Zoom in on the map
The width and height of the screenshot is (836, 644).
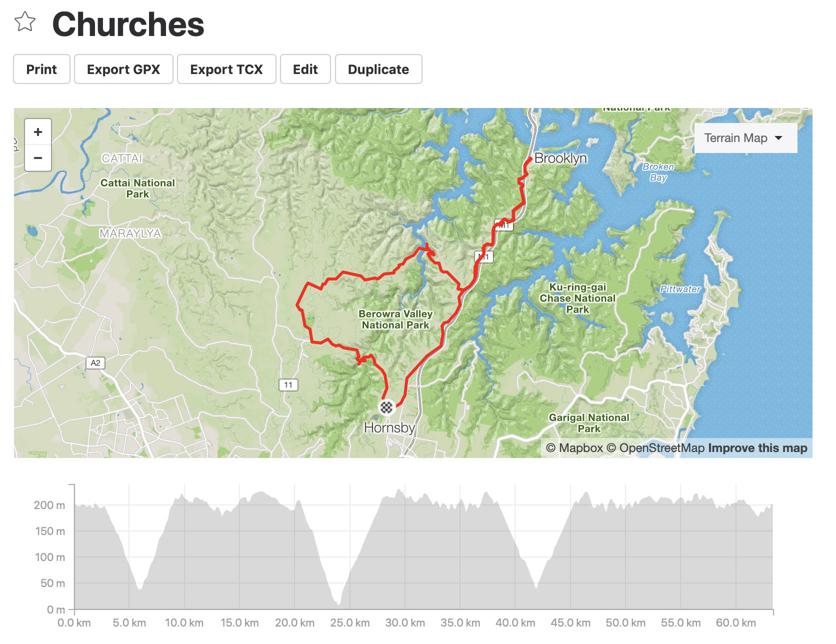[x=38, y=132]
